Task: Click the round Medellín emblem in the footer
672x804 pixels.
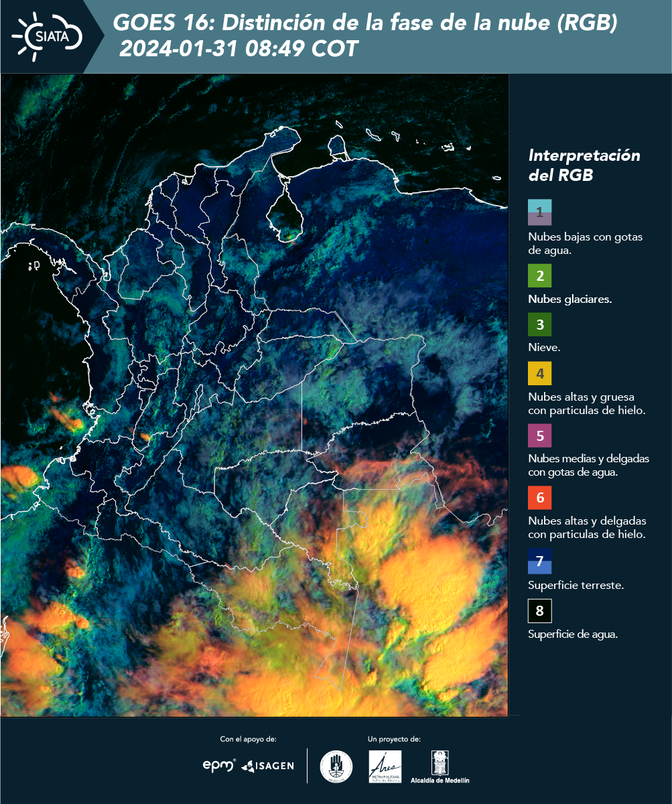Action: pyautogui.click(x=336, y=766)
